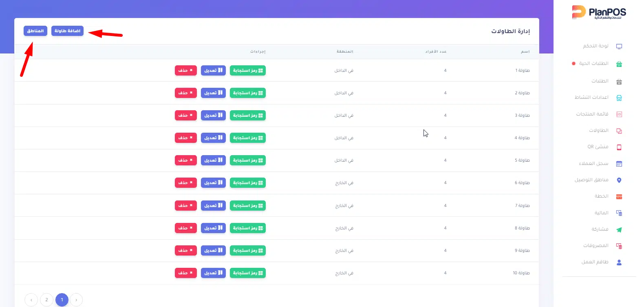
Task: Click رمز استجابة button for طاولة 2
Action: (248, 93)
